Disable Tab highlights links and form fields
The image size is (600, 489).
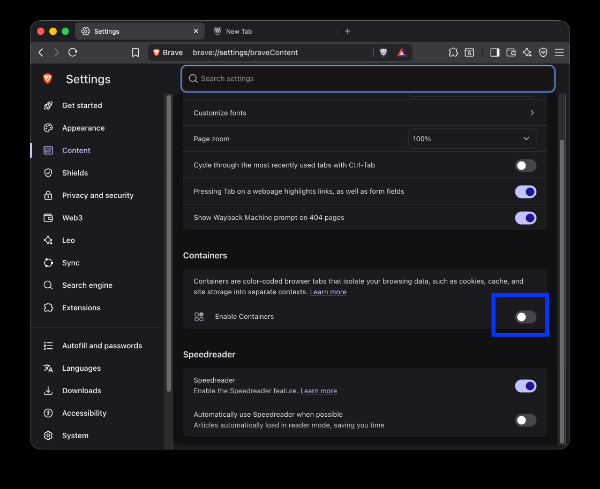pyautogui.click(x=525, y=192)
